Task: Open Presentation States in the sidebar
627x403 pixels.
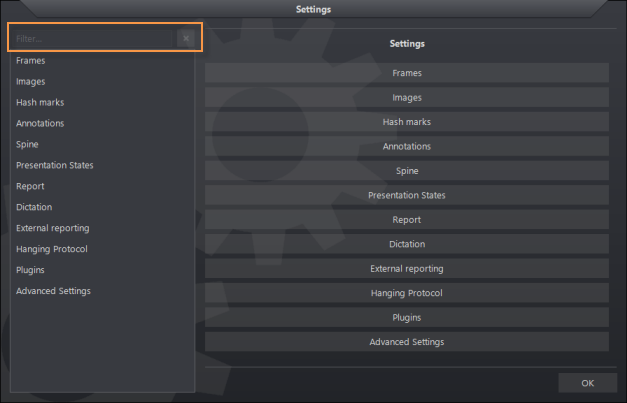Action: pos(55,166)
